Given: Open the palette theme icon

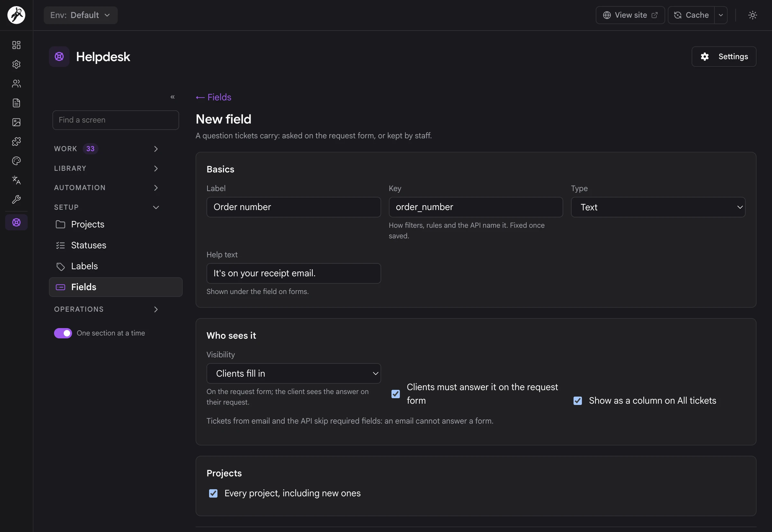Looking at the screenshot, I should [x=16, y=161].
